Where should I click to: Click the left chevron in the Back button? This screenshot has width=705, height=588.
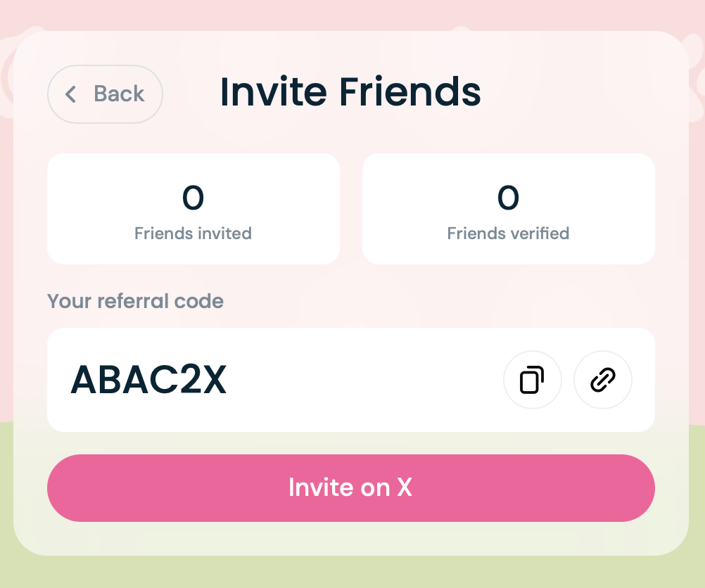70,94
